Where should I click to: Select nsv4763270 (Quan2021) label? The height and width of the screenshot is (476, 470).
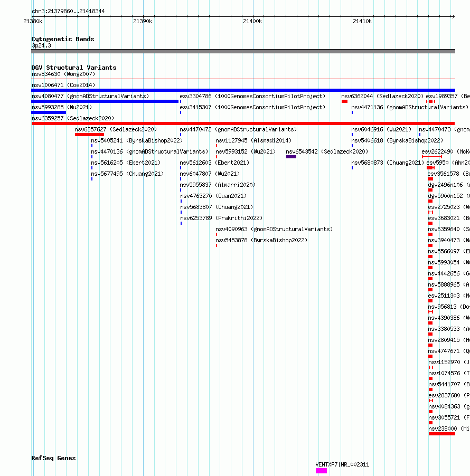[x=213, y=196]
